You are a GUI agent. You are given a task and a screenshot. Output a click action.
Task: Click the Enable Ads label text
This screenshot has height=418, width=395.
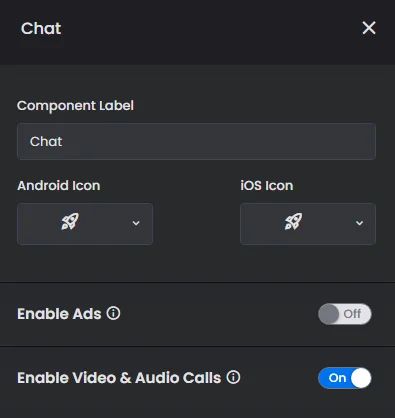pos(59,314)
